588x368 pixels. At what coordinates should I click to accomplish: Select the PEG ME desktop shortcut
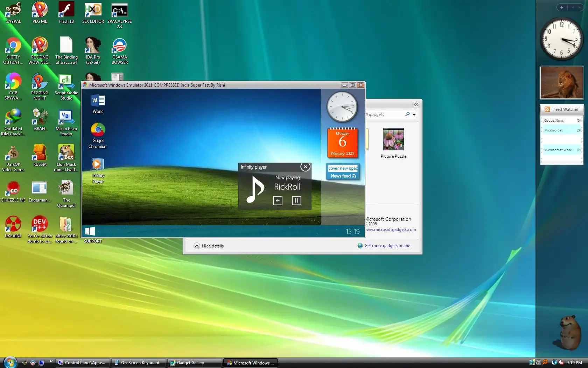(x=40, y=13)
